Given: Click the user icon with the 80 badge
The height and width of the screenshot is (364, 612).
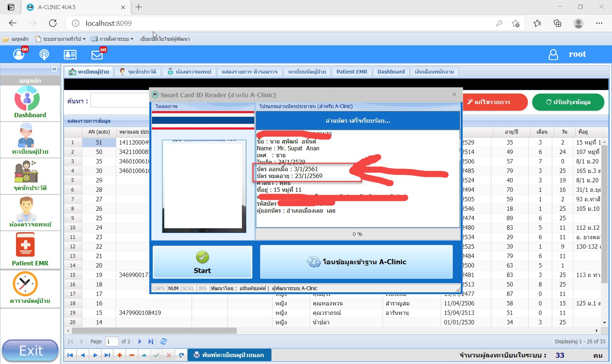Looking at the screenshot, I should (x=19, y=54).
